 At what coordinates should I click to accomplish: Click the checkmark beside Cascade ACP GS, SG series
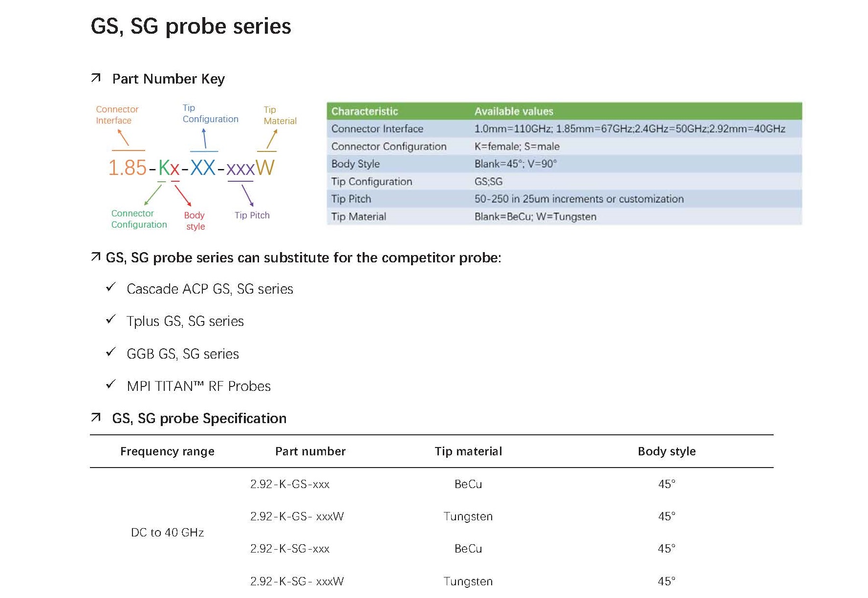[111, 287]
